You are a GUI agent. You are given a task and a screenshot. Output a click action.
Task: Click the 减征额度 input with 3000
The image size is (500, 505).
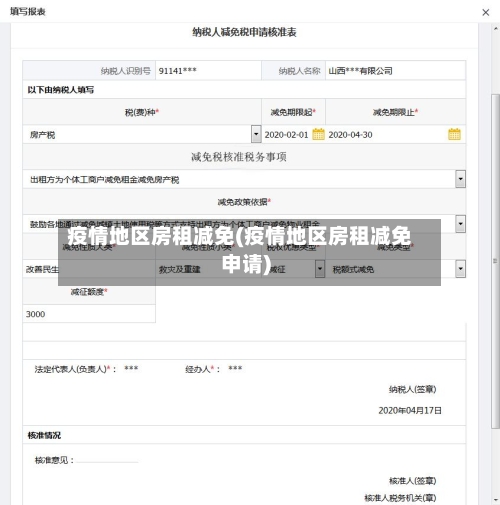89,314
